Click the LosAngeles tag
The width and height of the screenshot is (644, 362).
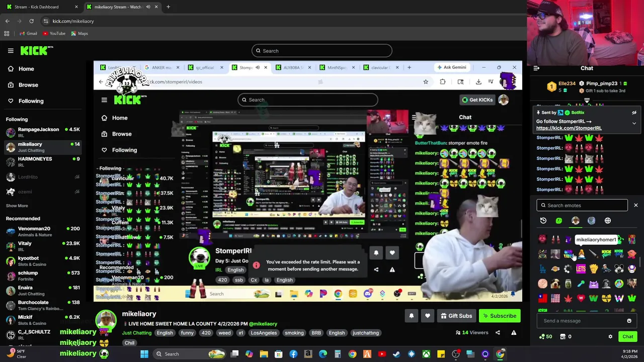(x=264, y=333)
